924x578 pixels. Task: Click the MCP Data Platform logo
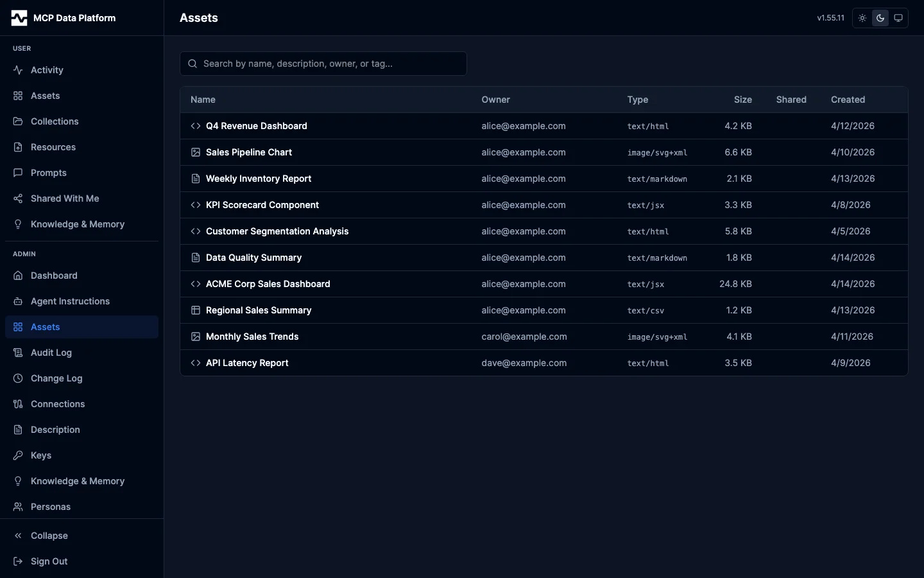click(64, 17)
